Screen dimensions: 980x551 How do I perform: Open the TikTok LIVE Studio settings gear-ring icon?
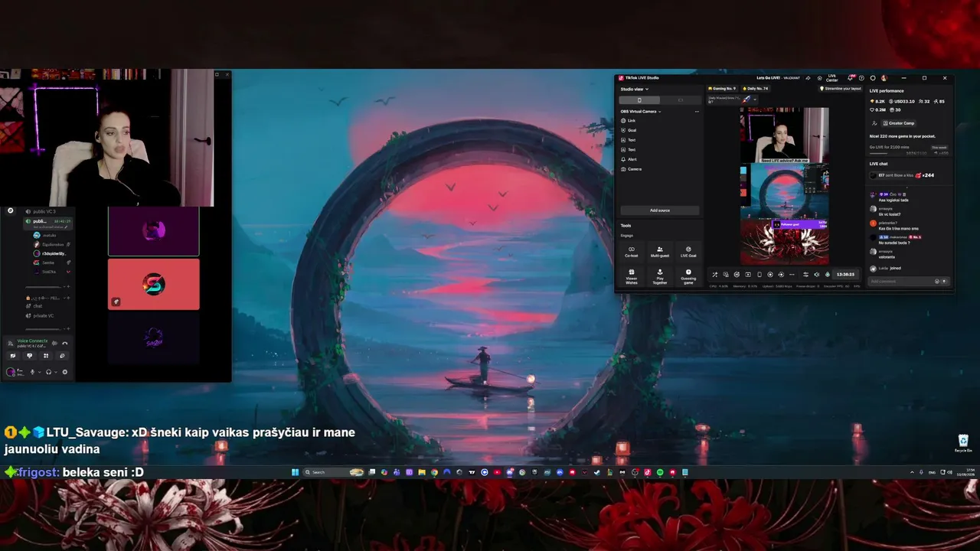pyautogui.click(x=873, y=78)
